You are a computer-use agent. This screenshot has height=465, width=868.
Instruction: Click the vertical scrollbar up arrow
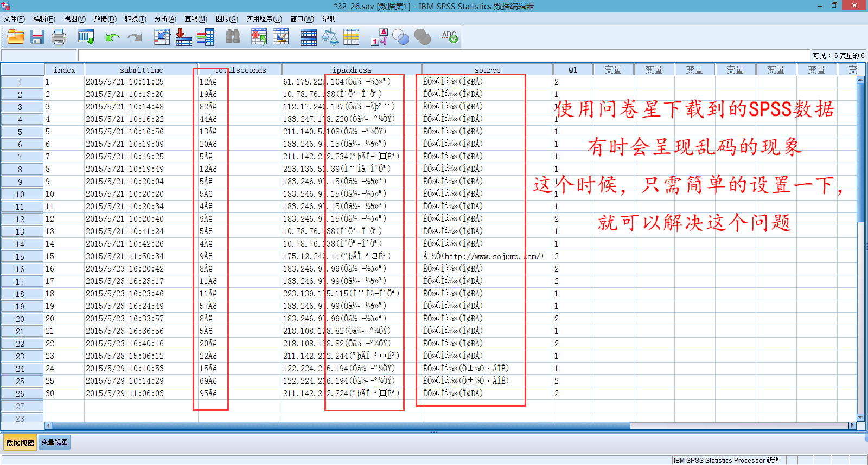pos(860,79)
